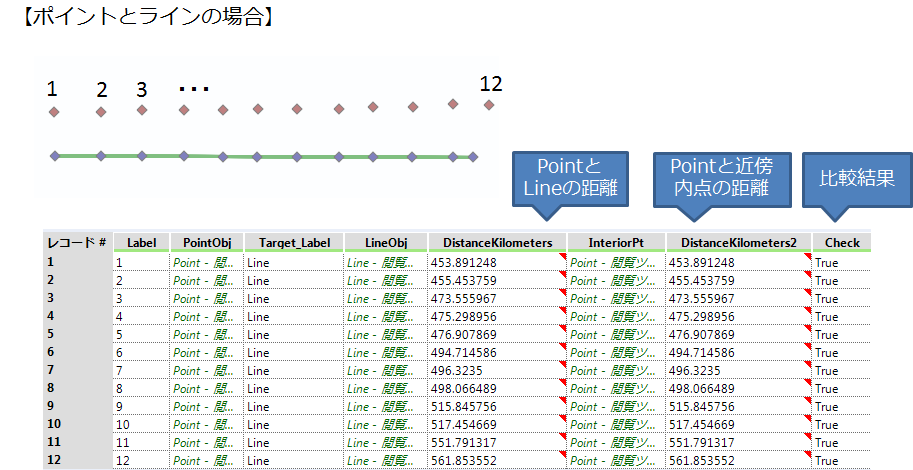Select record row number 7
Screen dimensions: 913x470
pyautogui.click(x=54, y=370)
